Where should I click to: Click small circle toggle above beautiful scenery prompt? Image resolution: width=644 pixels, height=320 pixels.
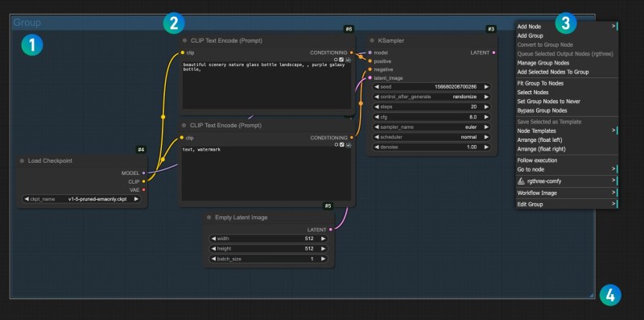(x=336, y=60)
